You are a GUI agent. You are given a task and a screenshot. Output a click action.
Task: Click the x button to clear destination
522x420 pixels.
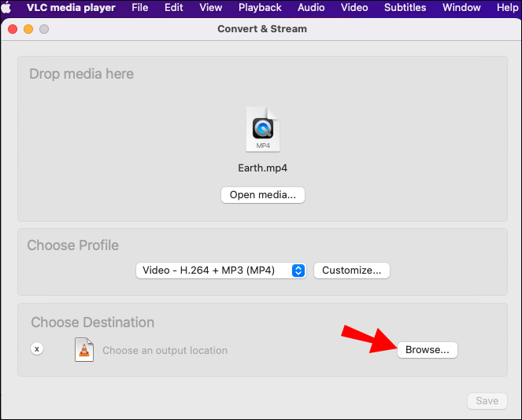[37, 349]
